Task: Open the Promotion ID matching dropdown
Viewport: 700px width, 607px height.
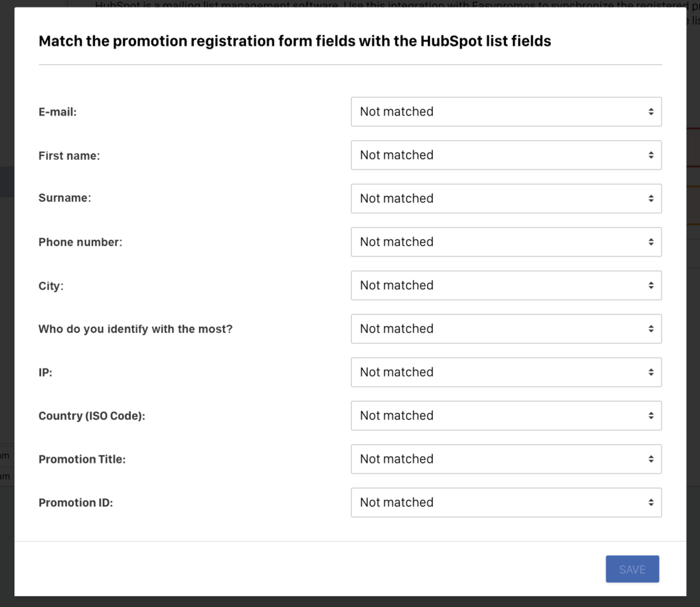Action: (506, 502)
